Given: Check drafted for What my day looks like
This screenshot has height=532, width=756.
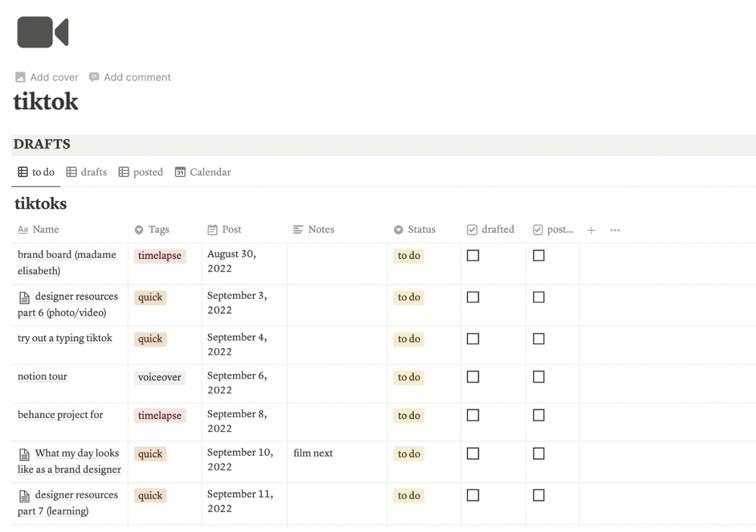Looking at the screenshot, I should point(473,454).
